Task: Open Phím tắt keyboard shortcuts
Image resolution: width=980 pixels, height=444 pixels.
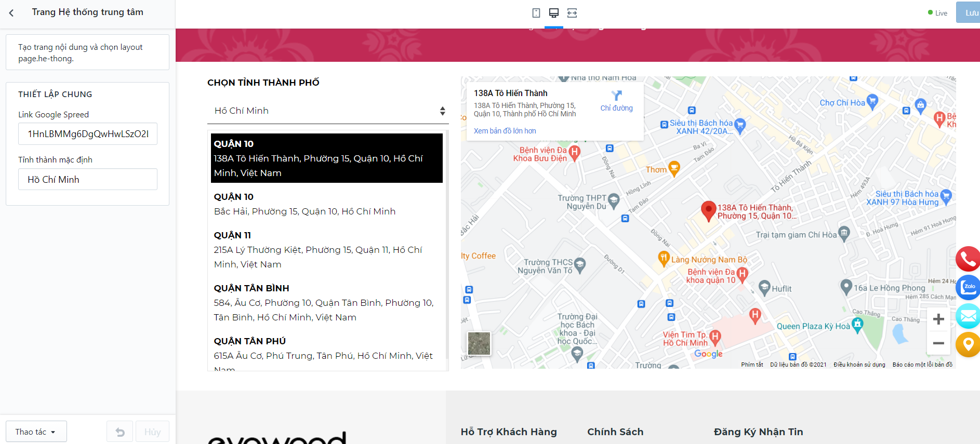Action: (x=752, y=365)
